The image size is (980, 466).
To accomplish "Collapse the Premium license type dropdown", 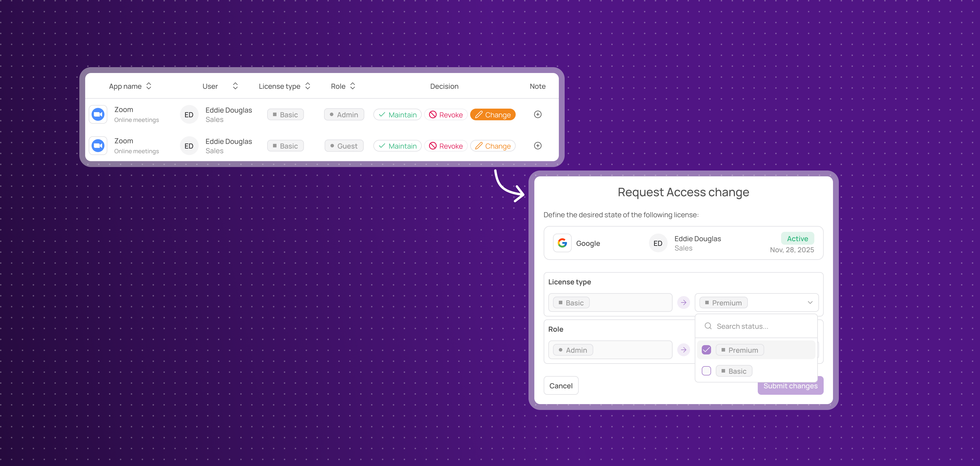I will (810, 302).
